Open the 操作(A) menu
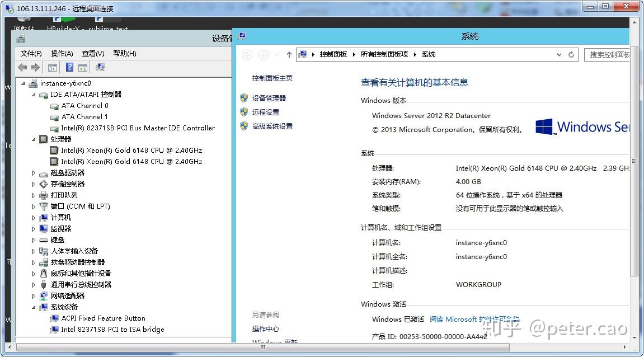 click(x=62, y=53)
